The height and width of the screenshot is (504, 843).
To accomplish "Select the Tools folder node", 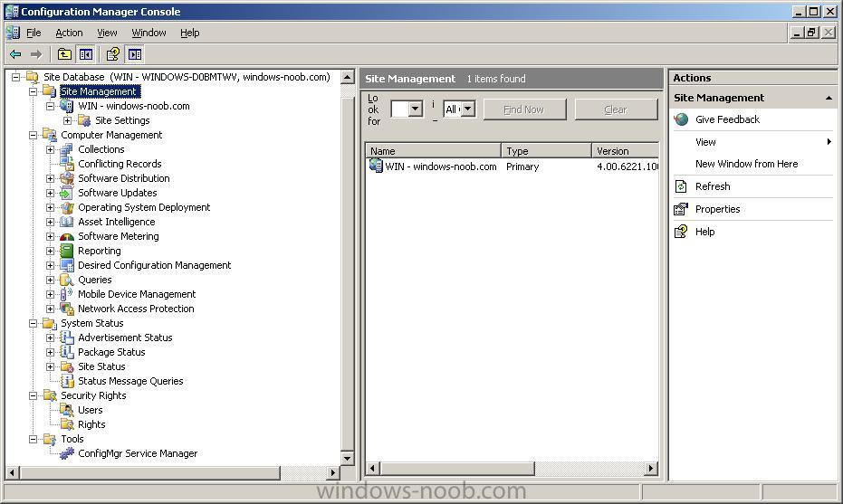I will click(72, 439).
